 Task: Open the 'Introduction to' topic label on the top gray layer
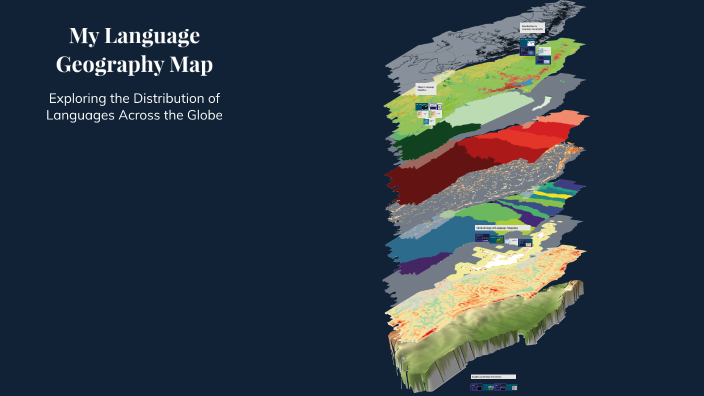(532, 28)
